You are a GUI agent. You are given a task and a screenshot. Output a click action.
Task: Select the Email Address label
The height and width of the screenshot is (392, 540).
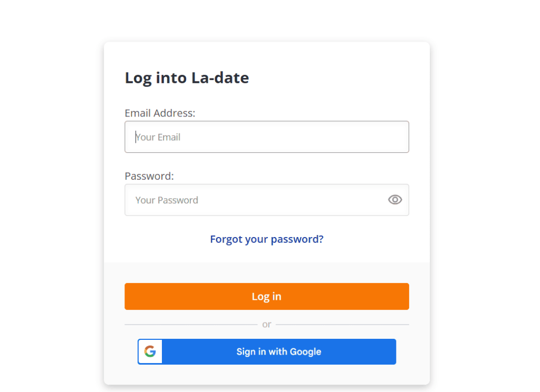[x=160, y=113]
